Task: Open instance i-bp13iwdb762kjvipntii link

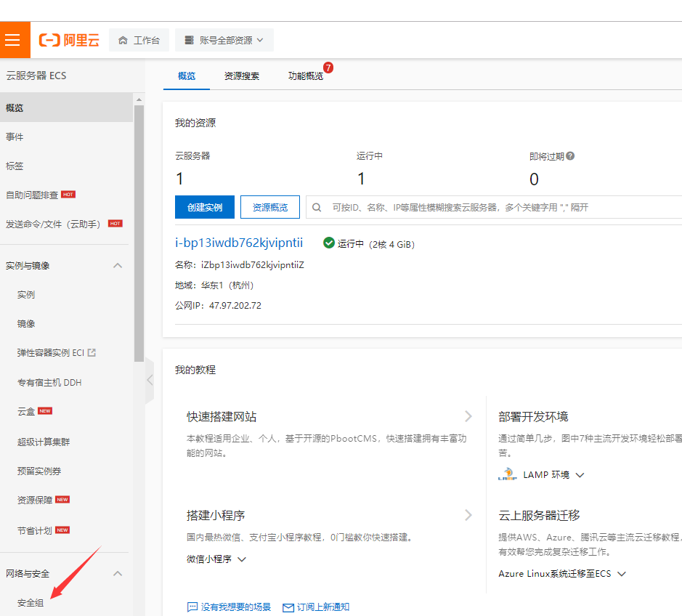Action: 239,243
